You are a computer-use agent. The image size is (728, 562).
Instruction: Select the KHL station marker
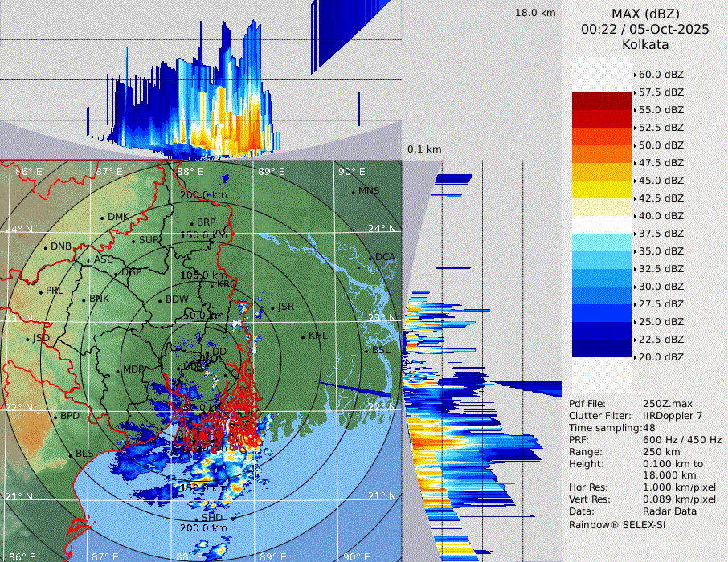303,336
